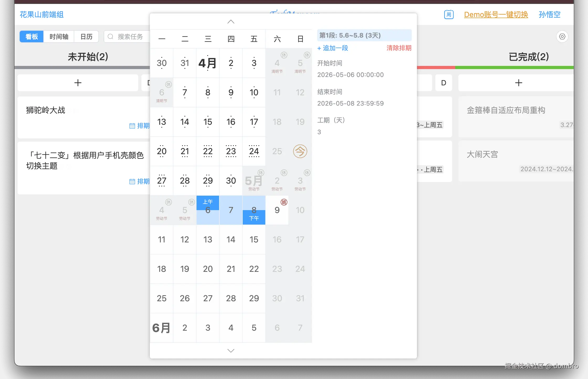Open the weekly view calendar icon top right
The height and width of the screenshot is (379, 588).
click(x=448, y=15)
